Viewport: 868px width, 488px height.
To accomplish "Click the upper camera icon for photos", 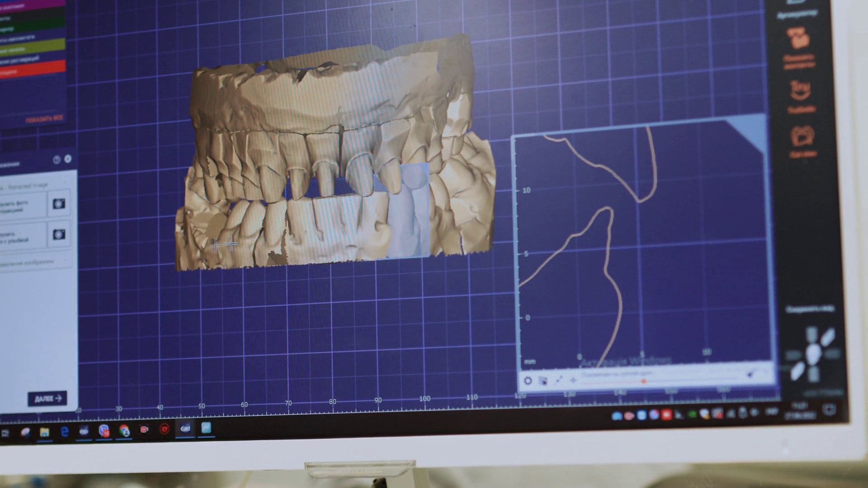I will click(59, 204).
